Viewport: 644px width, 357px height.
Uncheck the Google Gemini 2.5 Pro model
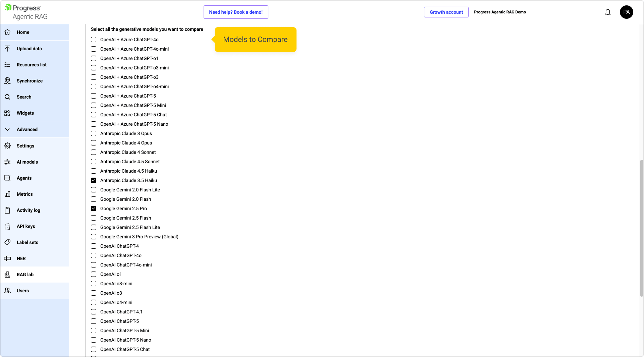94,209
